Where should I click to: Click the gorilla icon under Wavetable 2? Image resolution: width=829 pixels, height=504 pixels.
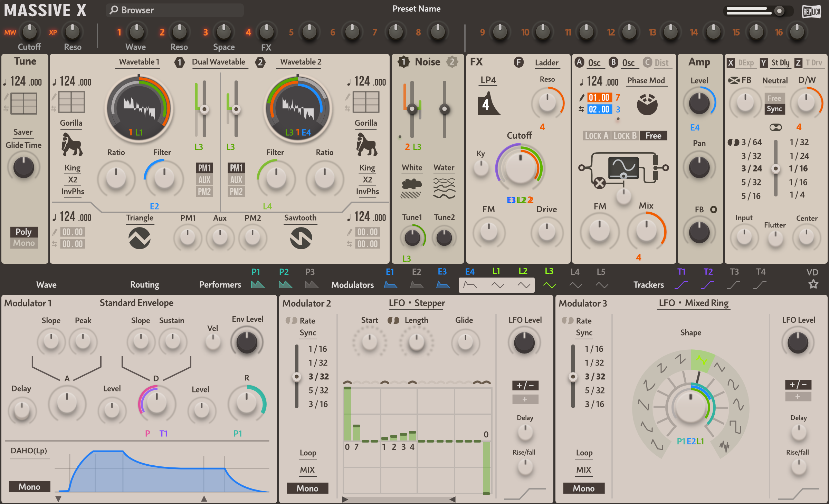(366, 144)
